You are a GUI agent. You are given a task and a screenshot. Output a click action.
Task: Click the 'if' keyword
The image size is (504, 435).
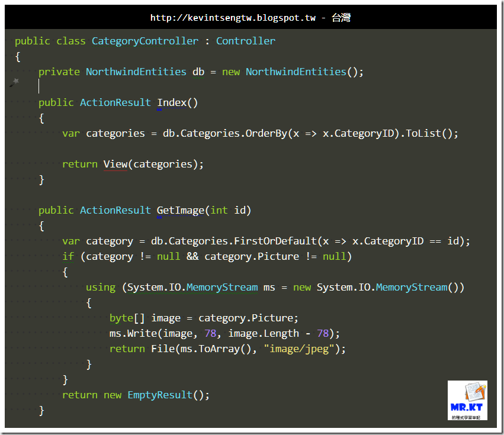[x=68, y=256]
